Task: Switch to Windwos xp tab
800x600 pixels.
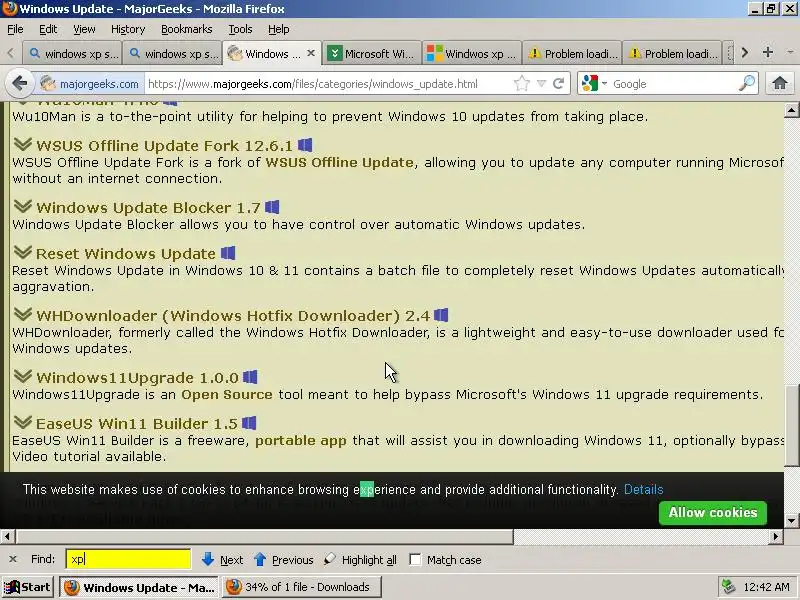Action: pos(472,53)
